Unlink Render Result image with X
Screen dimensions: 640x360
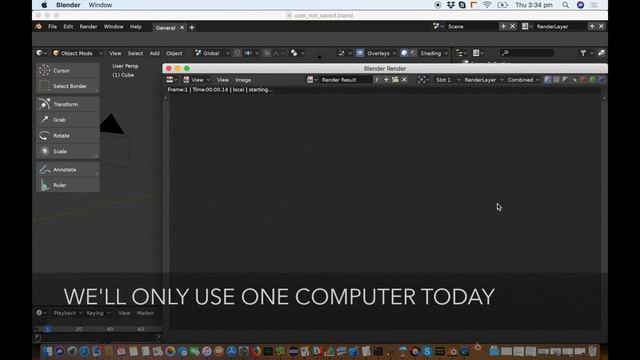[404, 80]
